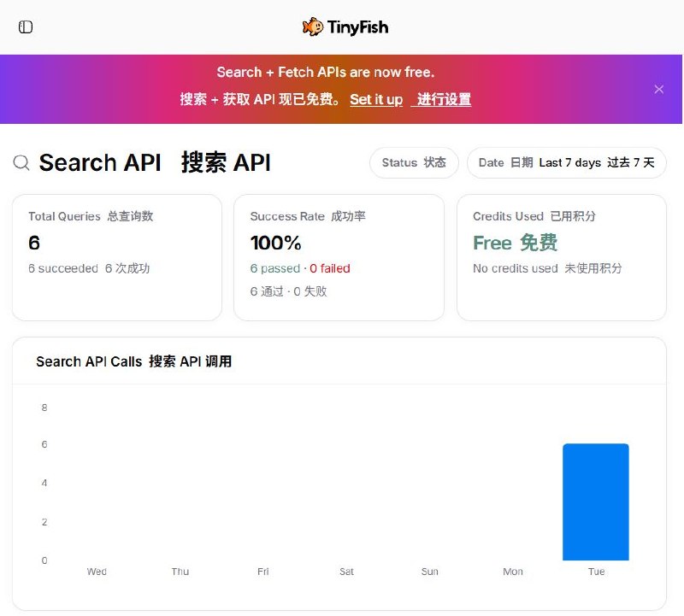Click the 'Tue' axis label
This screenshot has height=616, width=684.
pos(596,572)
